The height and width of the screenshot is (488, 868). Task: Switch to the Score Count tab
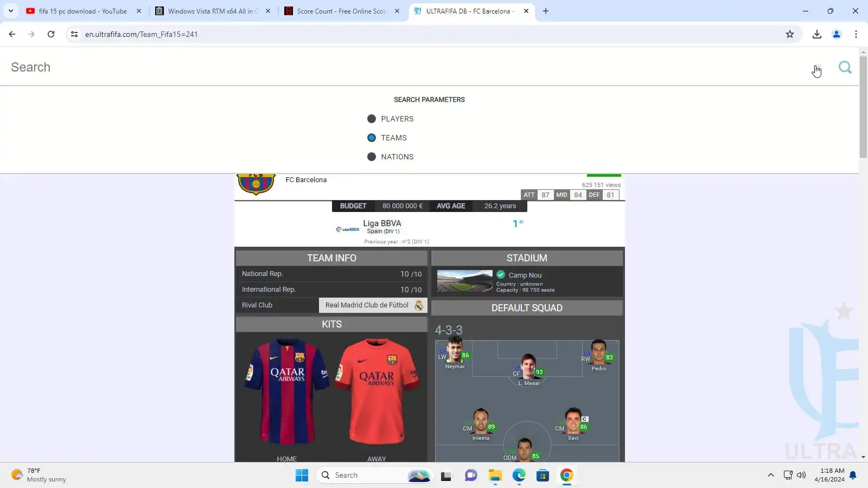point(342,11)
